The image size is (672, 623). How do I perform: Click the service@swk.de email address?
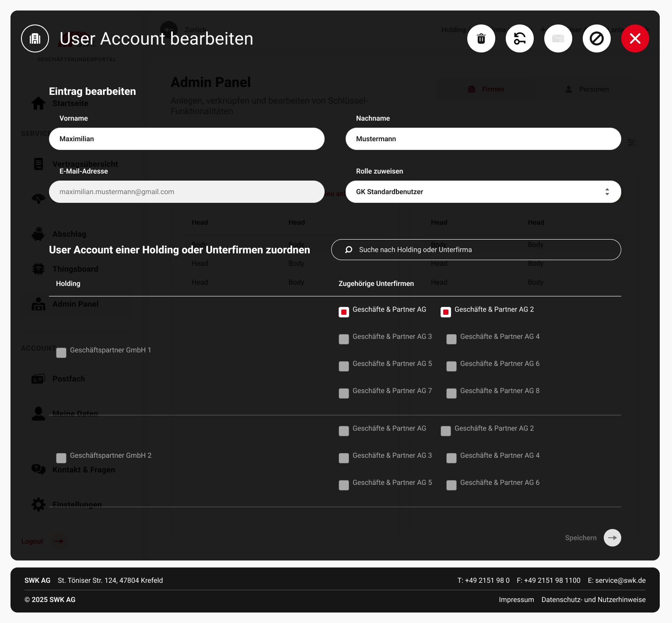point(620,580)
